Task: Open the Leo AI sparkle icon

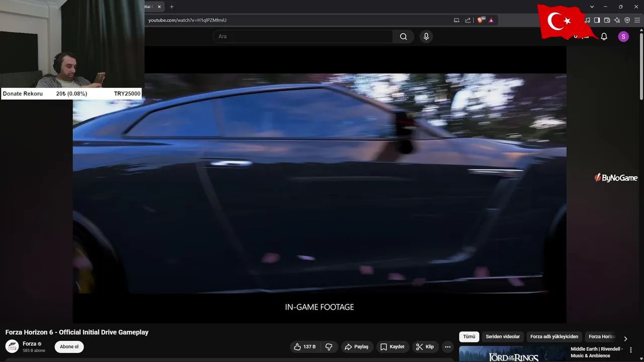Action: [617, 20]
